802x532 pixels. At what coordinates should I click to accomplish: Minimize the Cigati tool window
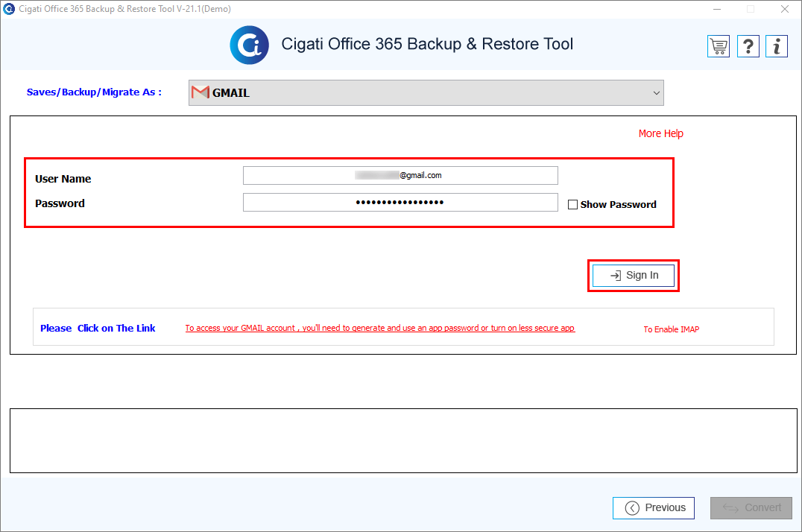click(x=717, y=9)
